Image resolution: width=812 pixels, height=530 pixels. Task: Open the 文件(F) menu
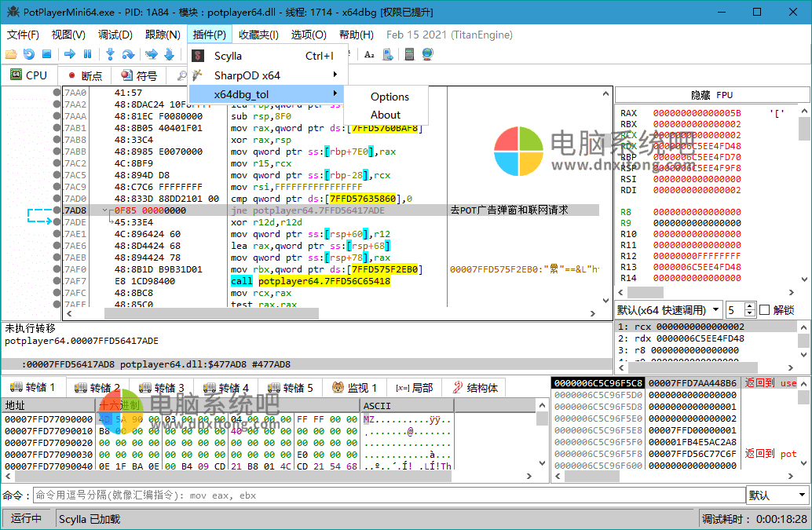pos(23,35)
